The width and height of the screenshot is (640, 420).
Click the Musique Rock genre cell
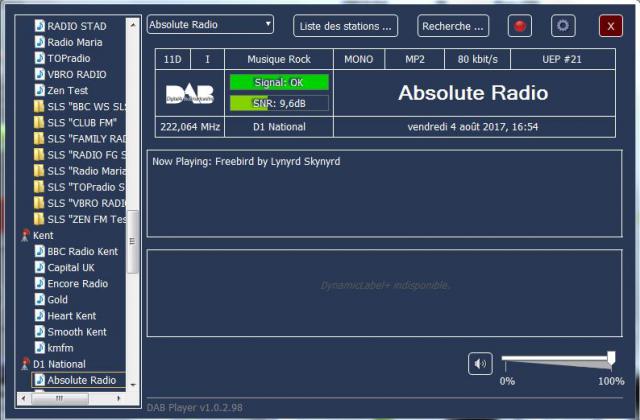(279, 59)
